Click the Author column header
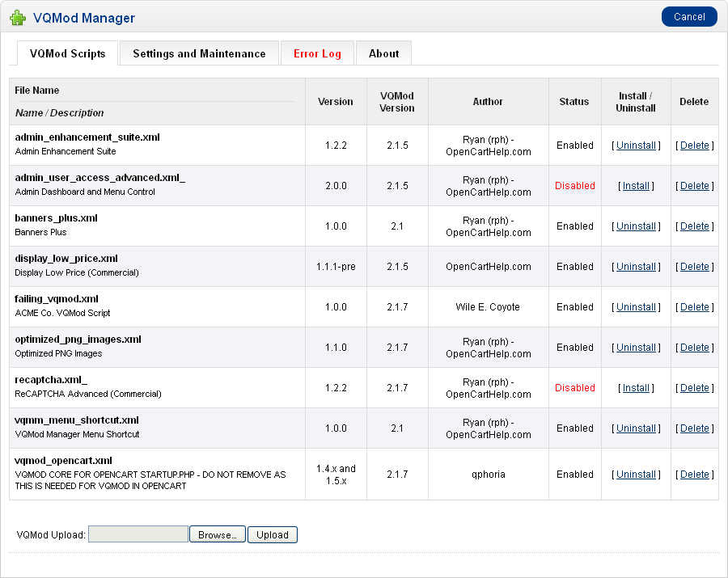Image resolution: width=728 pixels, height=578 pixels. tap(488, 101)
